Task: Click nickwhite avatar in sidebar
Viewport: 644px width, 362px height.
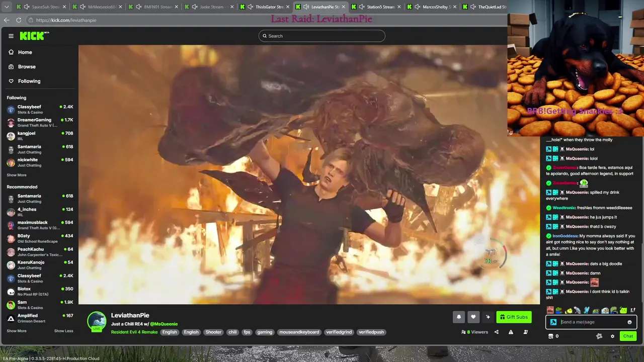Action: coord(11,162)
